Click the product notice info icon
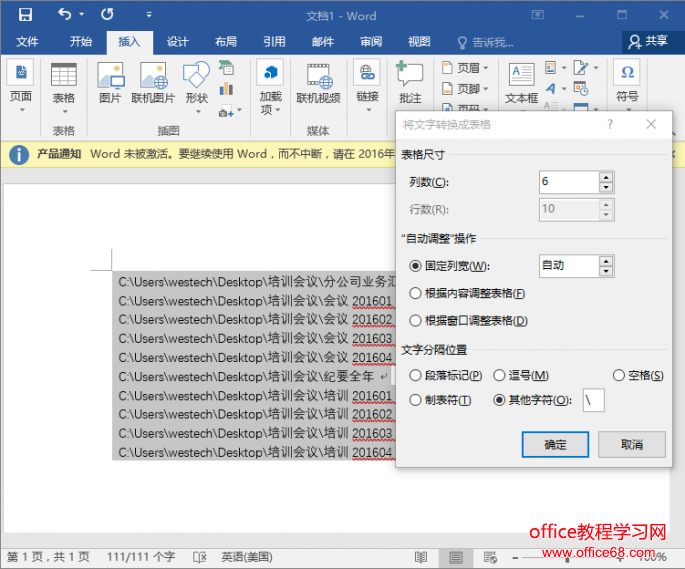The width and height of the screenshot is (685, 569). point(19,154)
